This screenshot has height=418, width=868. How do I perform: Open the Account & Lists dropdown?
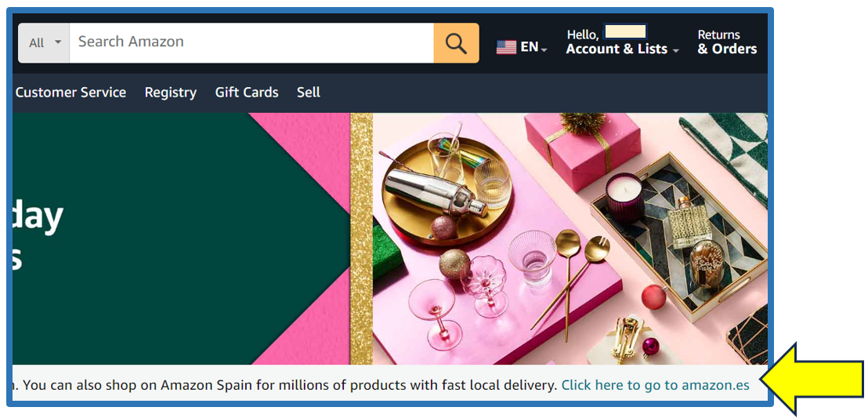click(622, 42)
